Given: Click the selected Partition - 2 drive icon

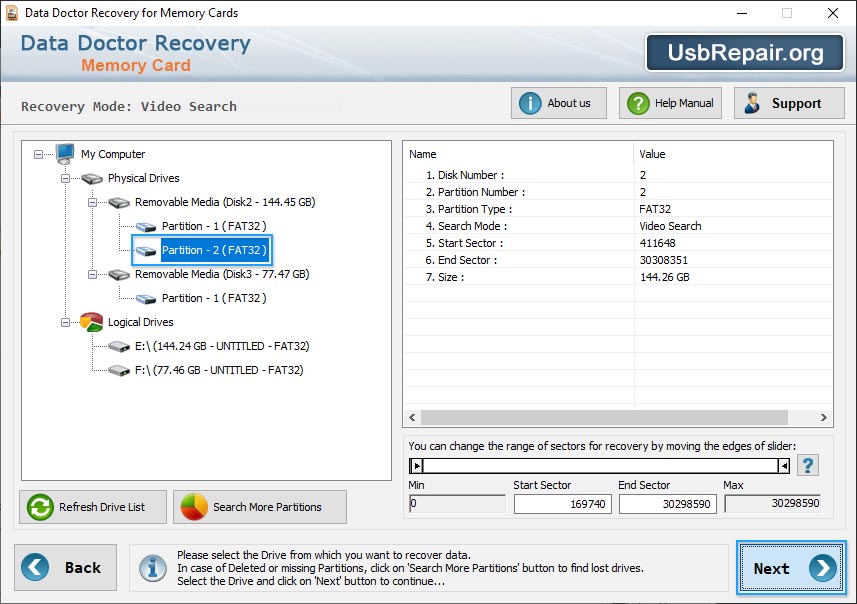Looking at the screenshot, I should click(x=146, y=250).
